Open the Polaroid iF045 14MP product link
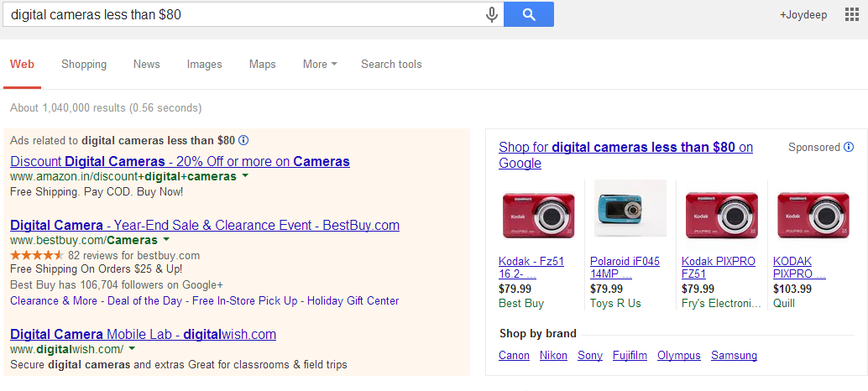The image size is (868, 391). tap(625, 268)
